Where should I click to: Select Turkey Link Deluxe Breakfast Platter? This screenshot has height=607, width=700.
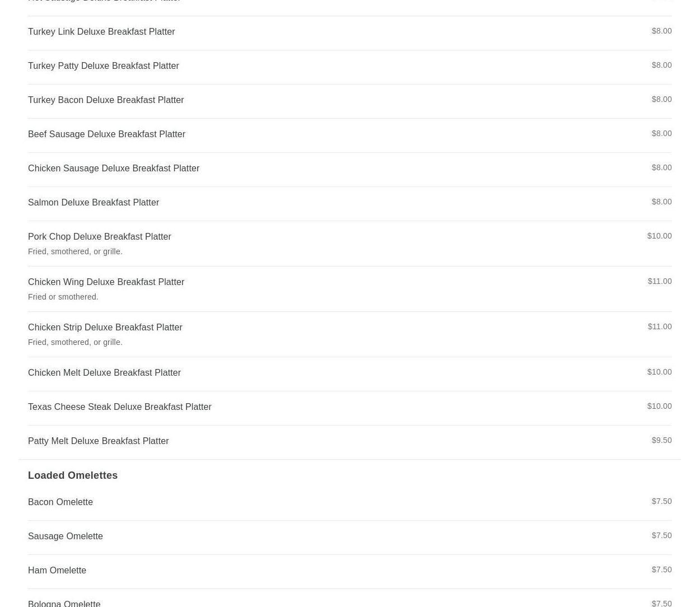[349, 33]
